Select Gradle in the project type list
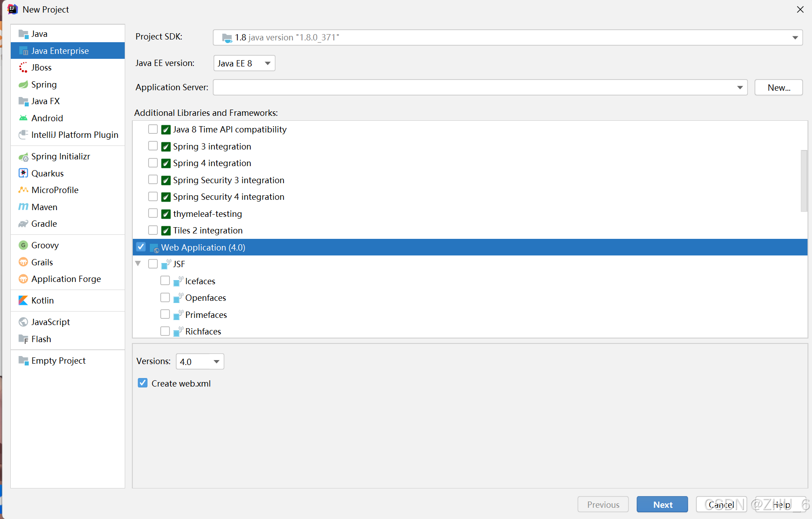The width and height of the screenshot is (812, 519). click(x=68, y=224)
